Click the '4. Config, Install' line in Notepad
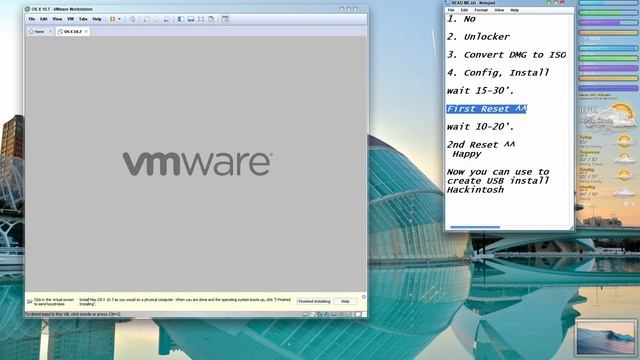 (x=498, y=73)
